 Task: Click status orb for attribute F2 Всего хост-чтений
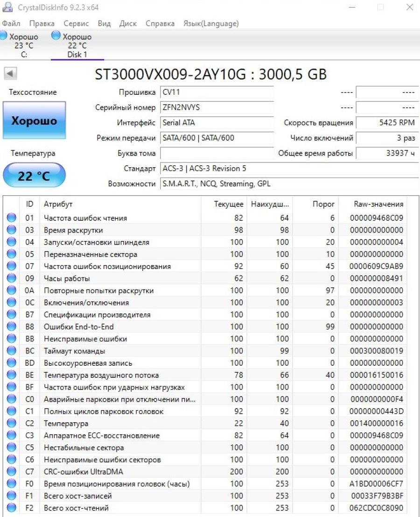[x=12, y=508]
